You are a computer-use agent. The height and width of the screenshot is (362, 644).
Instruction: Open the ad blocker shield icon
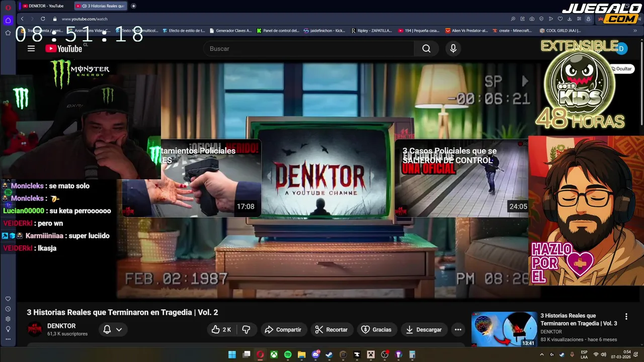pyautogui.click(x=541, y=19)
